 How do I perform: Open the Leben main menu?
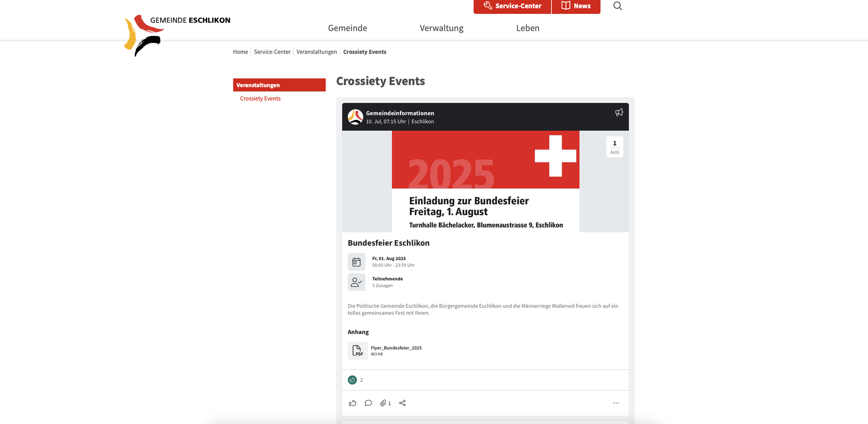527,28
